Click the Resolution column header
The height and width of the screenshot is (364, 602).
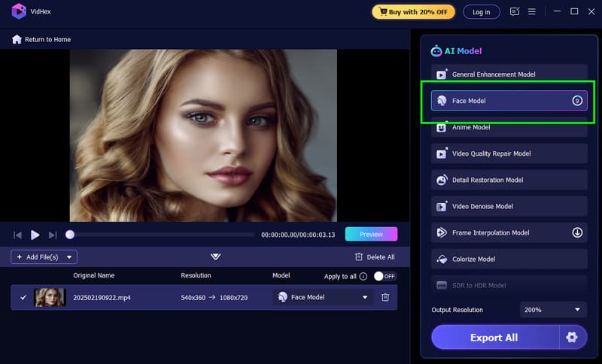click(x=196, y=275)
